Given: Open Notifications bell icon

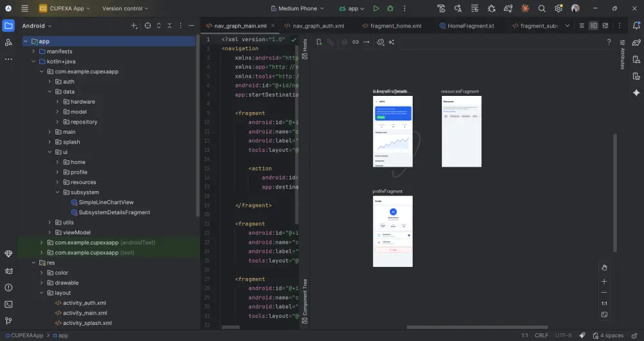Looking at the screenshot, I should pyautogui.click(x=636, y=26).
